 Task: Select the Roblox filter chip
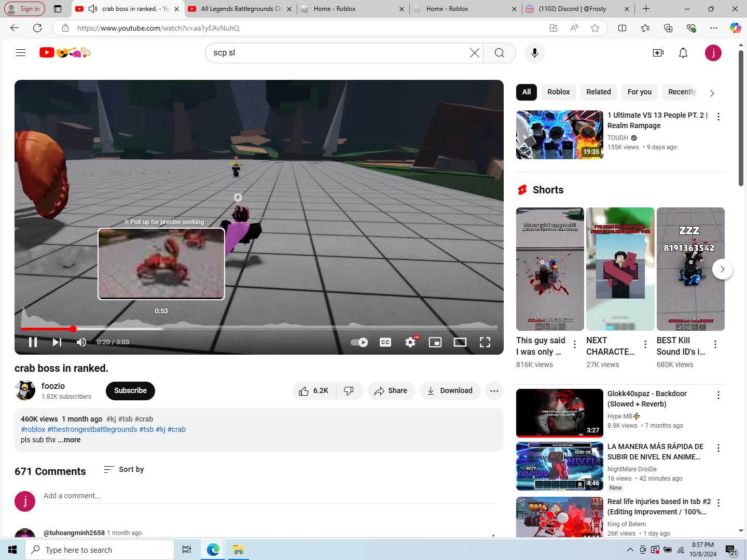559,92
